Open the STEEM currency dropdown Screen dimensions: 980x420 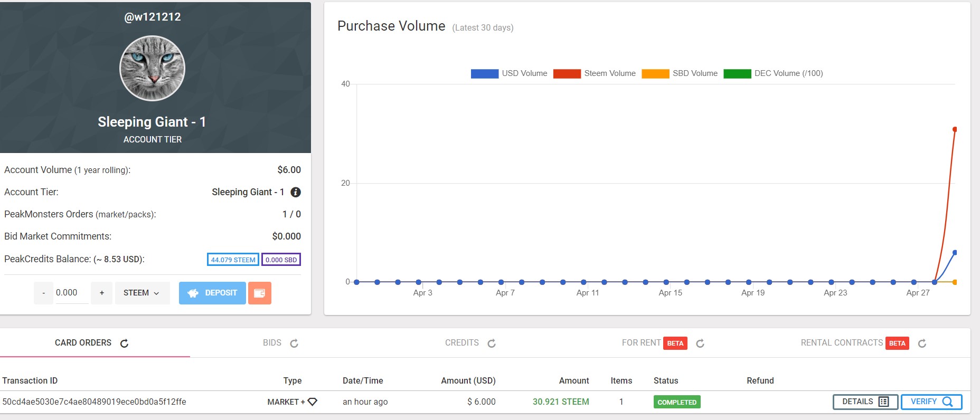[142, 293]
